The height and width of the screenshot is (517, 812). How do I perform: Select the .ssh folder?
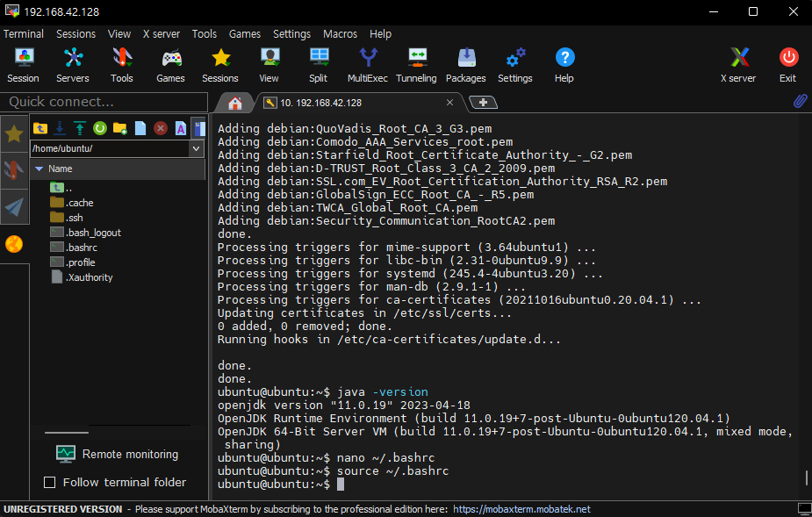pos(67,218)
